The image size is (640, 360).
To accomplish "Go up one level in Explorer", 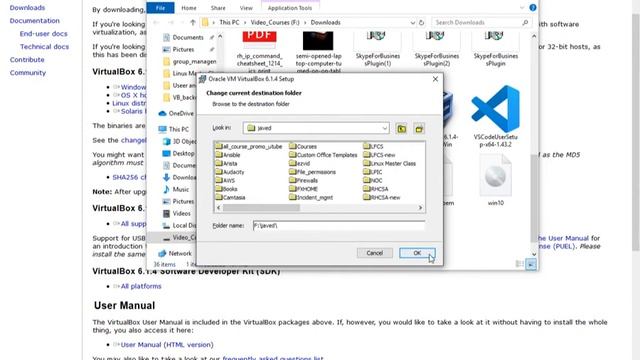I will [x=193, y=22].
